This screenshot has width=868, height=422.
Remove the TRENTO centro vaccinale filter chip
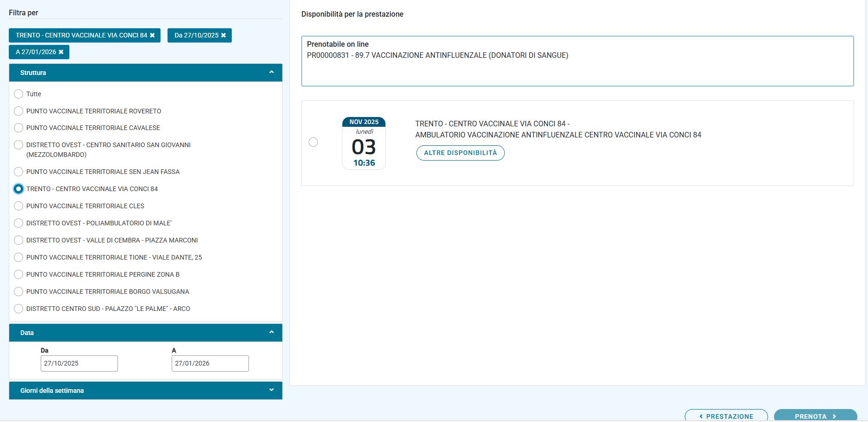(x=152, y=36)
